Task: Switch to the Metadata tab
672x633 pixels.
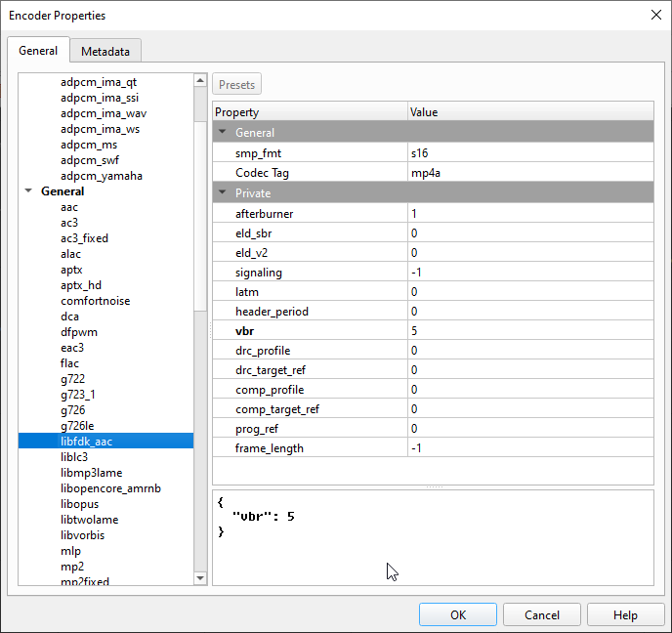Action: (105, 52)
